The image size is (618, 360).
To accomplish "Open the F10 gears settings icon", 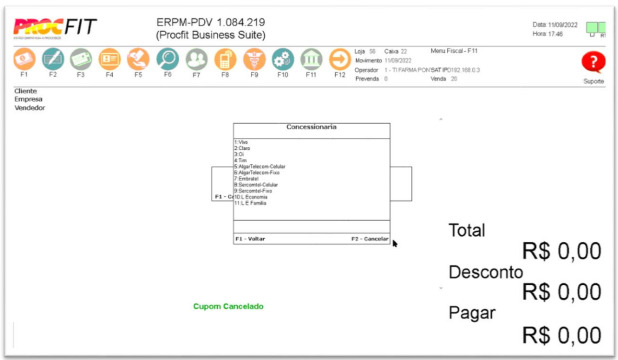I will coord(283,59).
